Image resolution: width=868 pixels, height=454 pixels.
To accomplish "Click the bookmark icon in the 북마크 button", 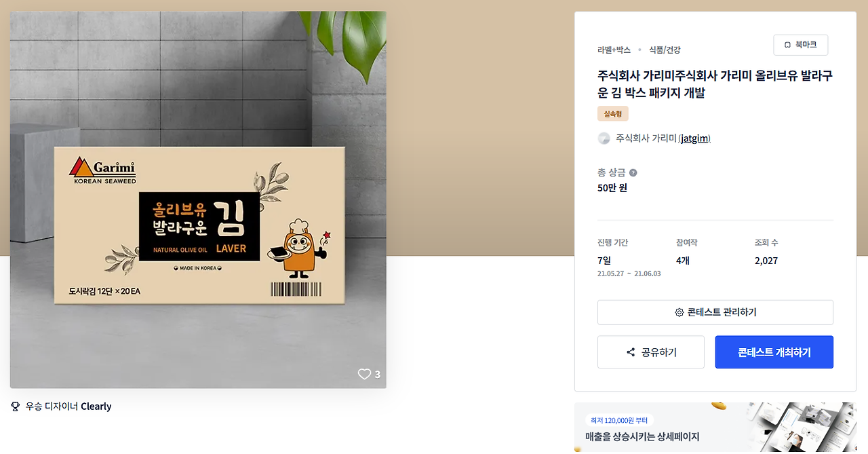I will tap(787, 45).
